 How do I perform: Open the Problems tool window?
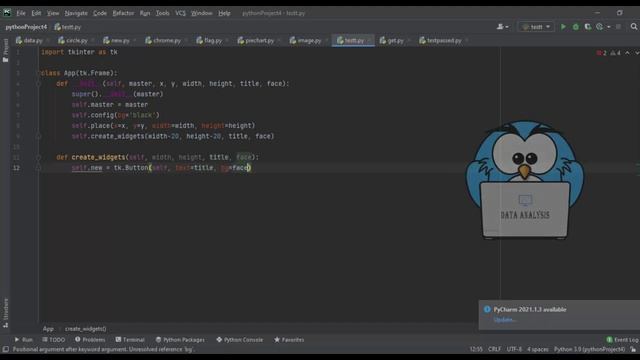pos(90,340)
